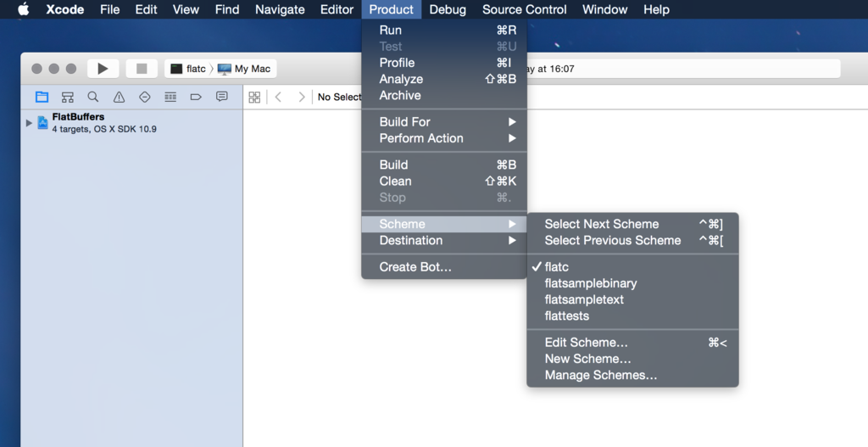Viewport: 868px width, 447px height.
Task: Open the Edit menu
Action: coord(146,9)
